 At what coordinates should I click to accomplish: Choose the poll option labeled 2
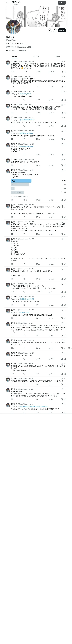[20, 185]
